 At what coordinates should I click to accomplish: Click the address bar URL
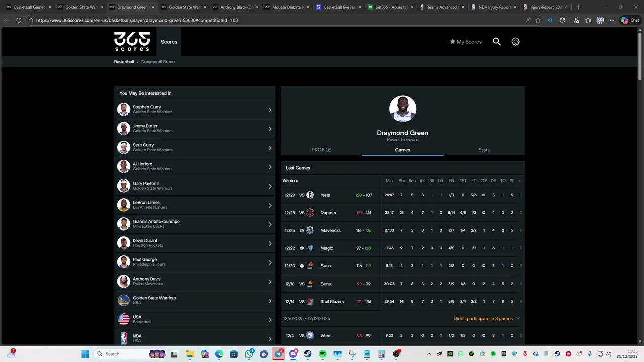[x=137, y=20]
